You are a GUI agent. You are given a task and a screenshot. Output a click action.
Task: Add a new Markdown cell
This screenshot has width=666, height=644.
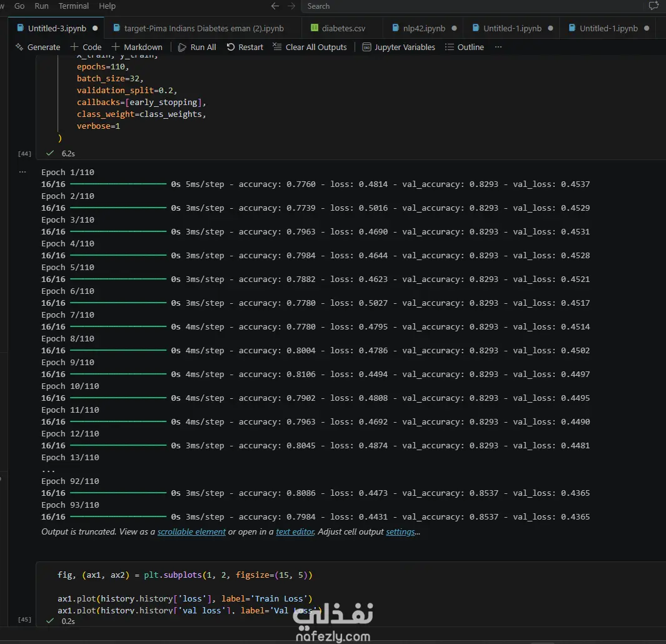[x=137, y=47]
